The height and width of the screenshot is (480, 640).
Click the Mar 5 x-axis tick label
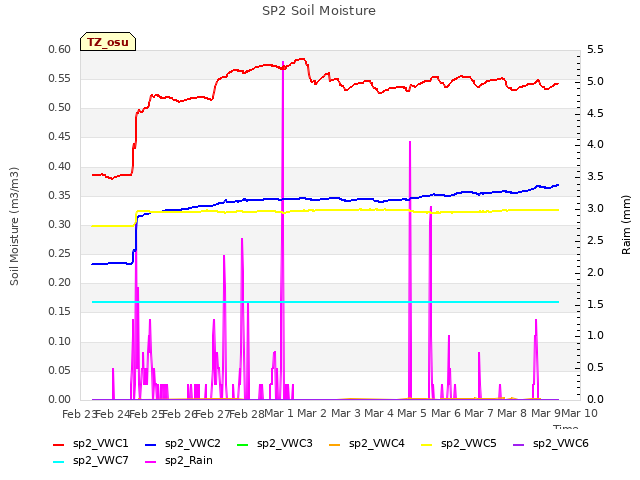point(412,413)
